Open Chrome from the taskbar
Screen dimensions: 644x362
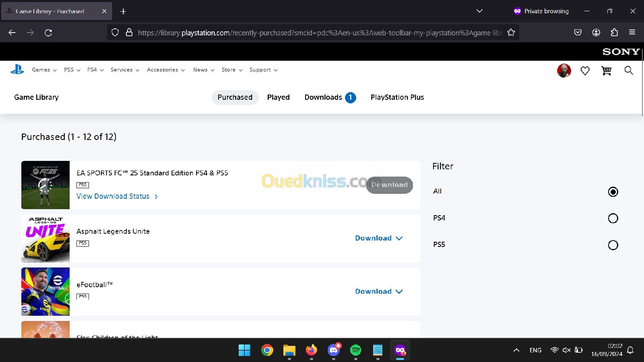[267, 350]
